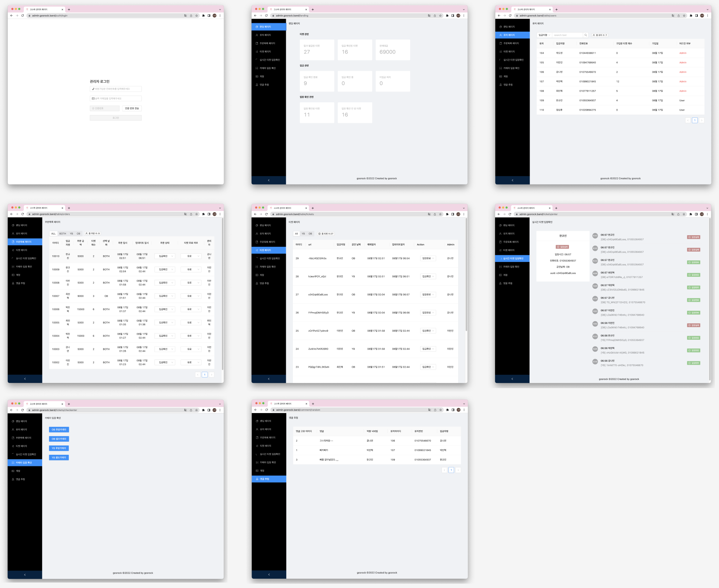Select the All filter in tickets window
The height and width of the screenshot is (588, 719).
click(x=296, y=234)
